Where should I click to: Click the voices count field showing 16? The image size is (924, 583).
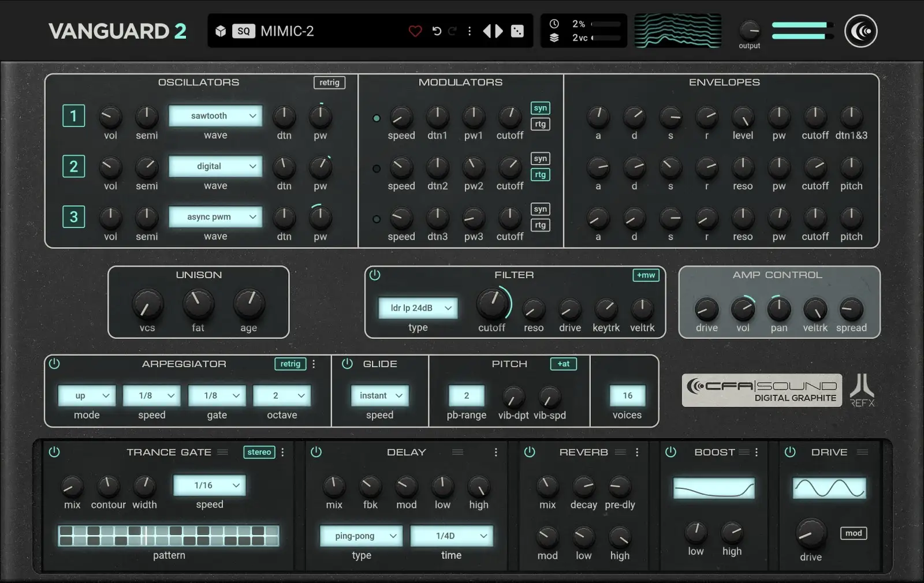pyautogui.click(x=627, y=395)
